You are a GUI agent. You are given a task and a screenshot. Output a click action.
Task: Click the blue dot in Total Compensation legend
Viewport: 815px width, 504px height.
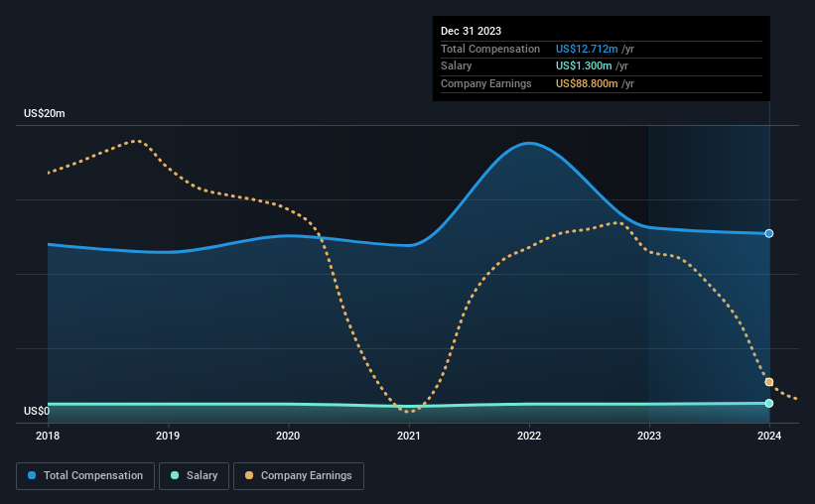coord(32,475)
